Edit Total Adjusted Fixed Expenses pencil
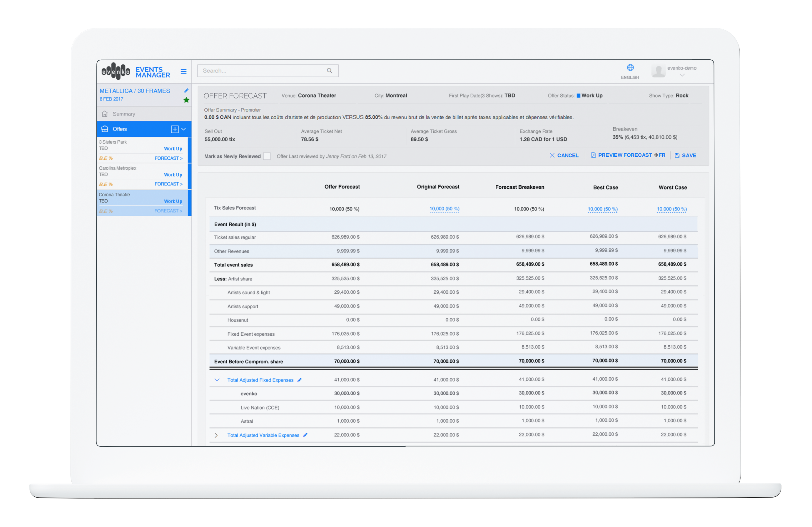This screenshot has height=527, width=812. click(300, 380)
